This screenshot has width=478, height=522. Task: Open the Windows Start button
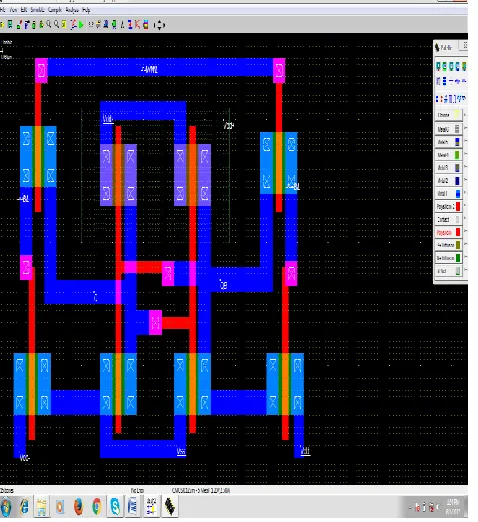(6, 507)
